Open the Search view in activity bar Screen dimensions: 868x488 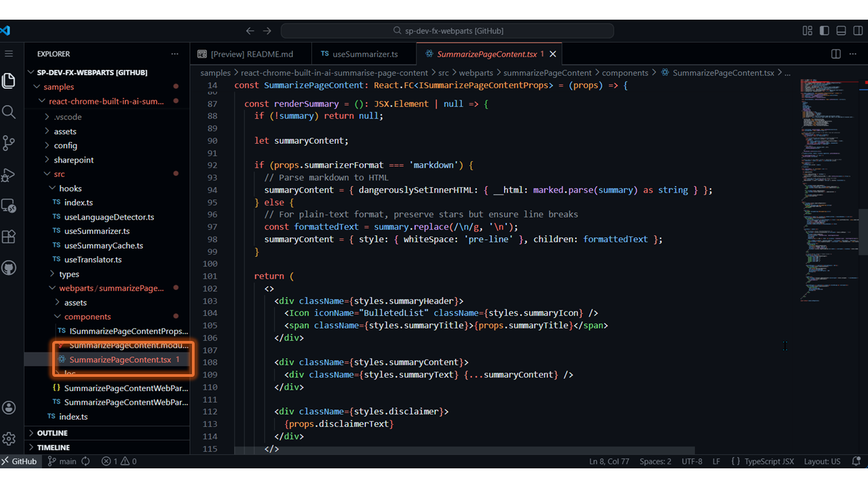9,112
